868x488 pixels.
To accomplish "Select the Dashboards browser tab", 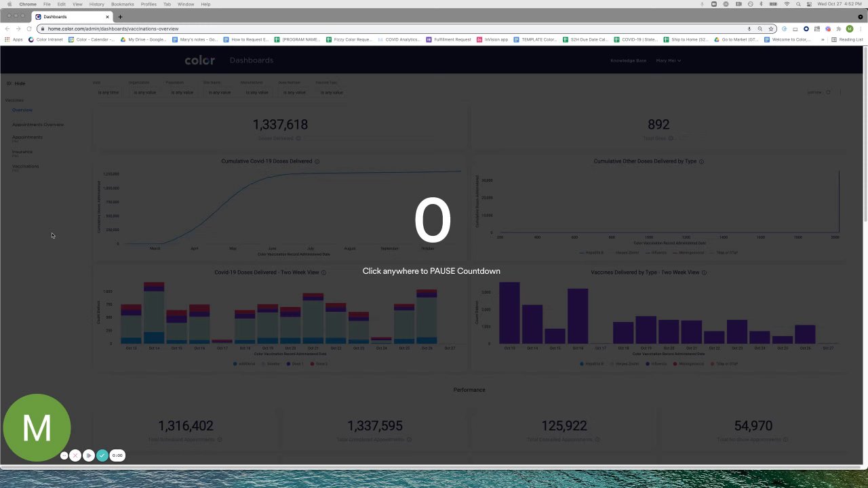I will [x=71, y=17].
